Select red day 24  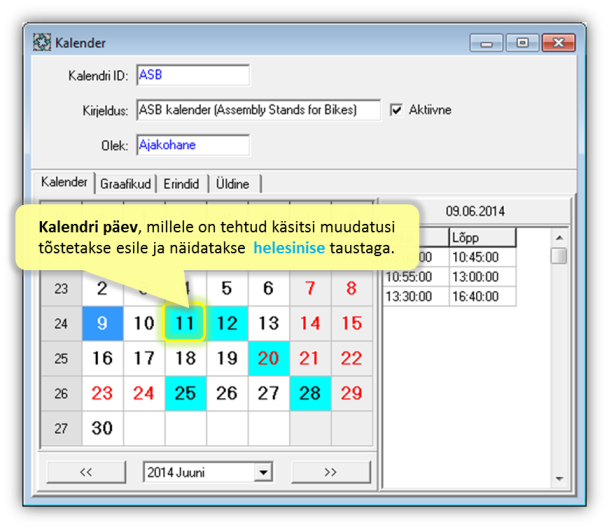click(144, 393)
